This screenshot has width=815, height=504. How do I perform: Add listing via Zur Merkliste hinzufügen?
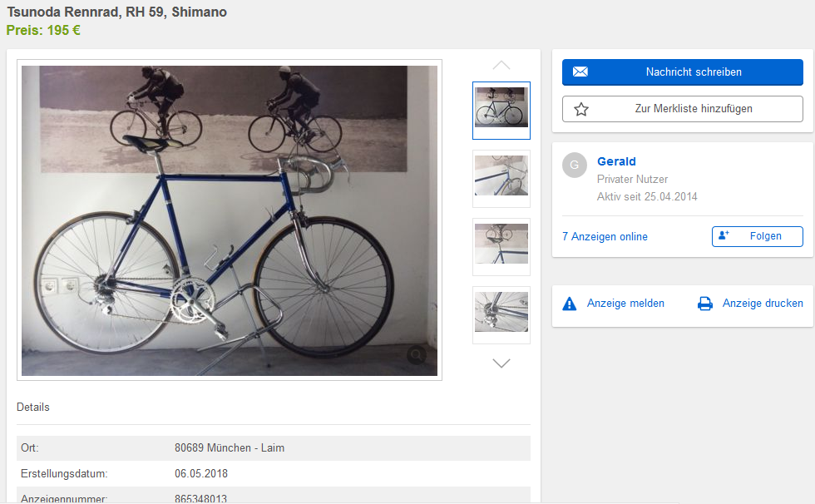(694, 109)
